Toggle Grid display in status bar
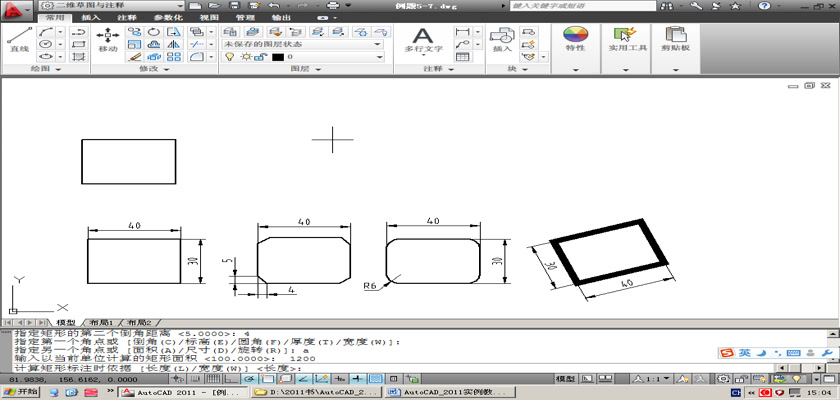 [212, 379]
